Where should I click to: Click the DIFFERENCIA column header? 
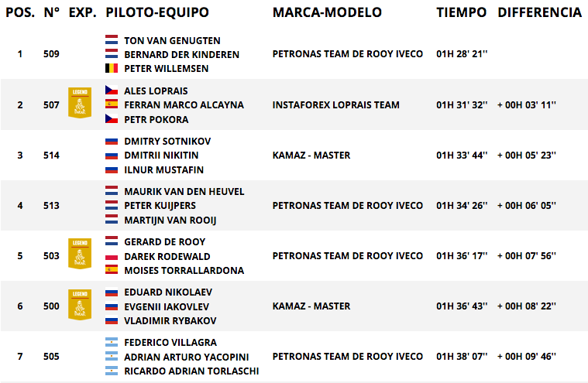[x=540, y=12]
